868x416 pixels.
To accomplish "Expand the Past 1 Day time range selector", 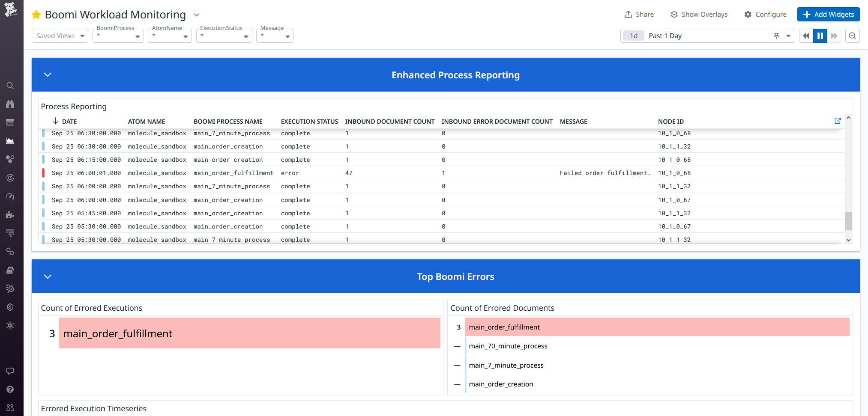I will tap(788, 36).
